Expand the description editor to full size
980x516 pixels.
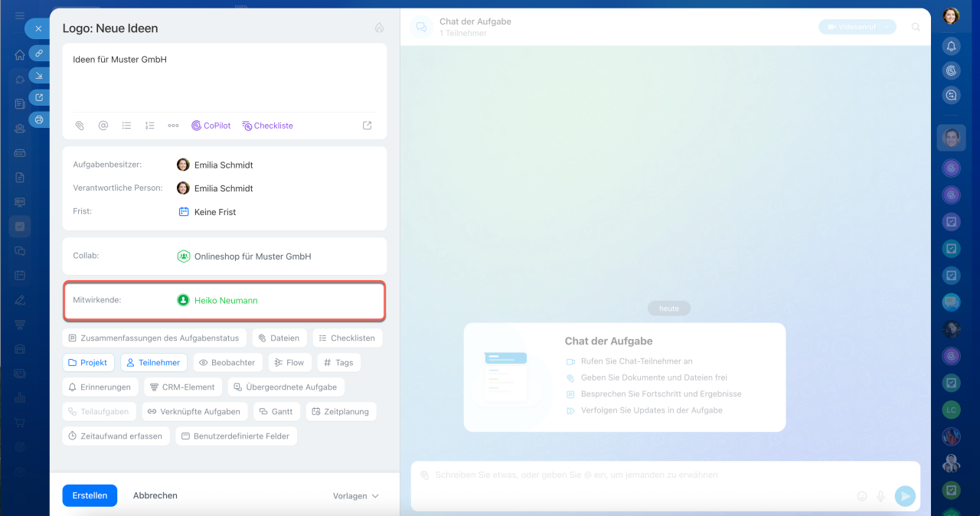coord(367,126)
